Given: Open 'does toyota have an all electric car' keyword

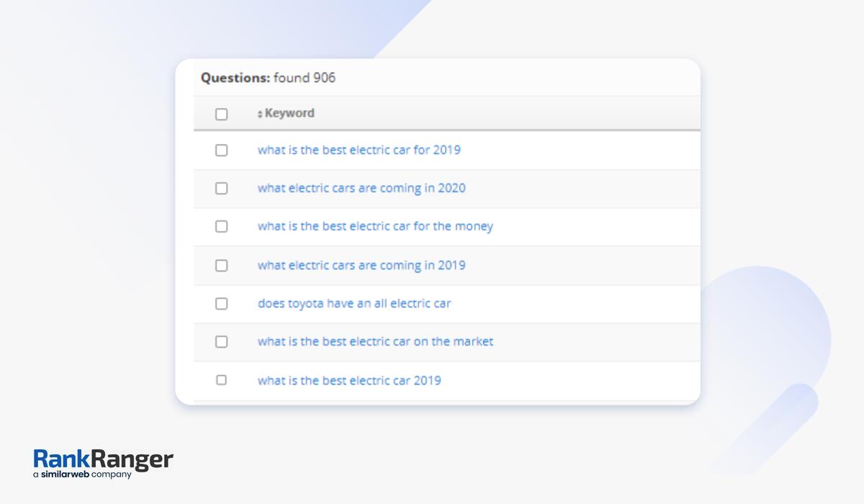Looking at the screenshot, I should (354, 303).
